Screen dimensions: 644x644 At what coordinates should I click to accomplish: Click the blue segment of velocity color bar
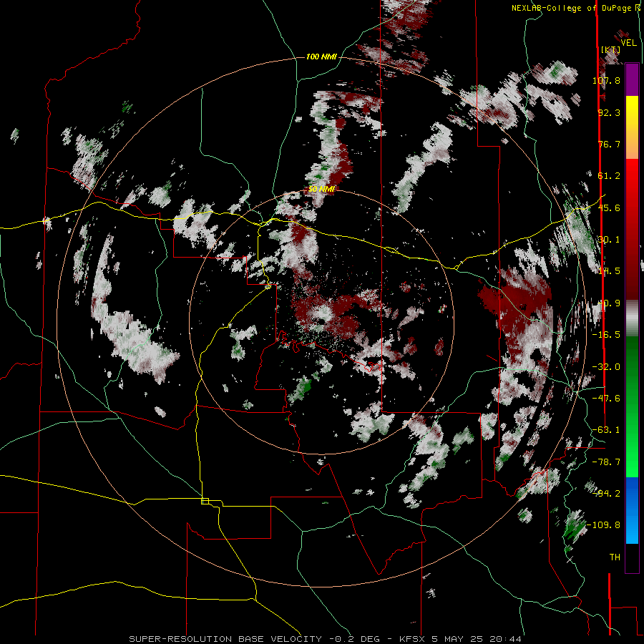coord(632,510)
